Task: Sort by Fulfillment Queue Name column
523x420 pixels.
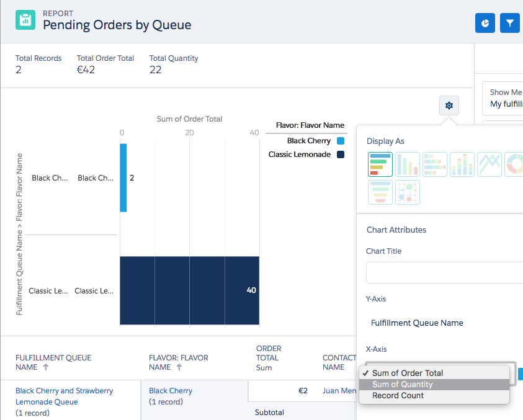Action: pyautogui.click(x=53, y=362)
